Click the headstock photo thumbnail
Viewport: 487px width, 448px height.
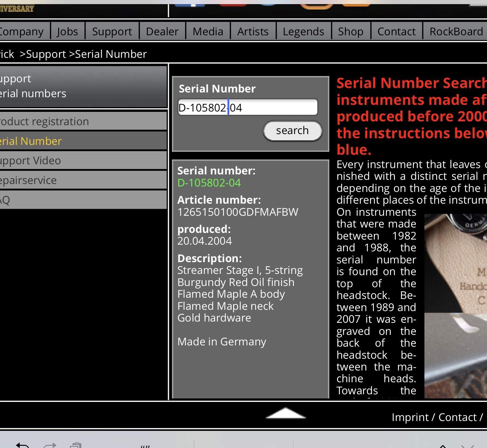(456, 306)
